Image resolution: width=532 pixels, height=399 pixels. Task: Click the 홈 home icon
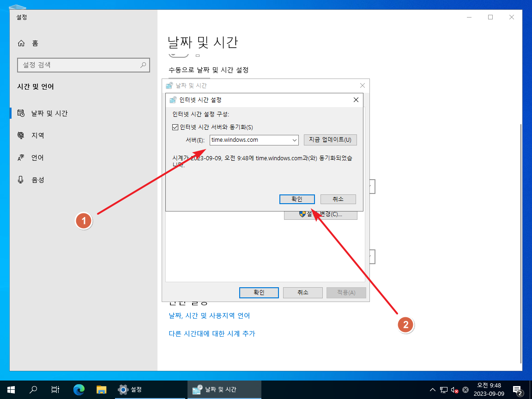click(21, 43)
